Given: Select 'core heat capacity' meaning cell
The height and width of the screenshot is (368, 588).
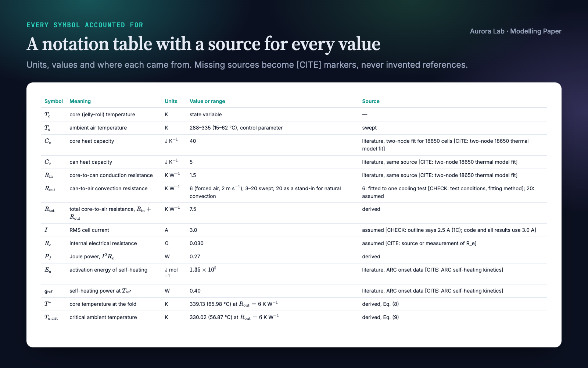Looking at the screenshot, I should (92, 141).
